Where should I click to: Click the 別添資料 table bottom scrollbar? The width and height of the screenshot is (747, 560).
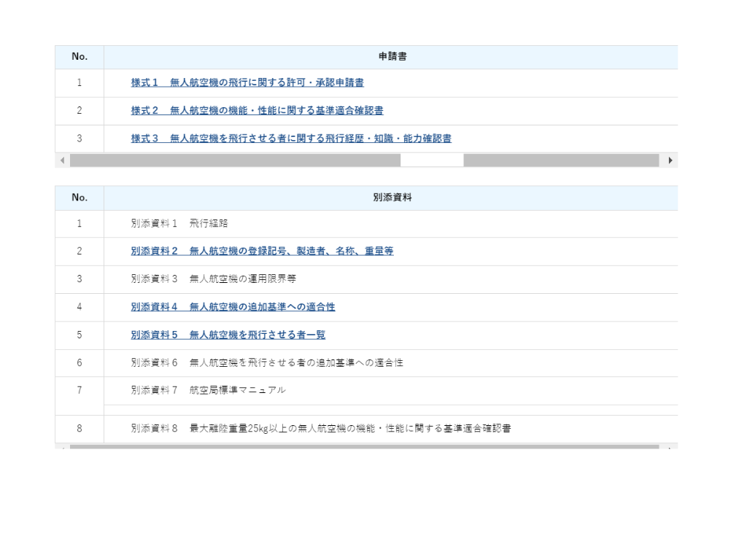click(x=365, y=446)
